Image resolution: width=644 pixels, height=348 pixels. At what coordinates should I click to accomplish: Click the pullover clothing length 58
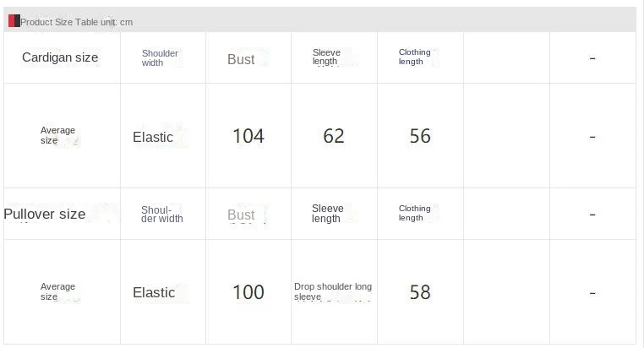(x=420, y=292)
